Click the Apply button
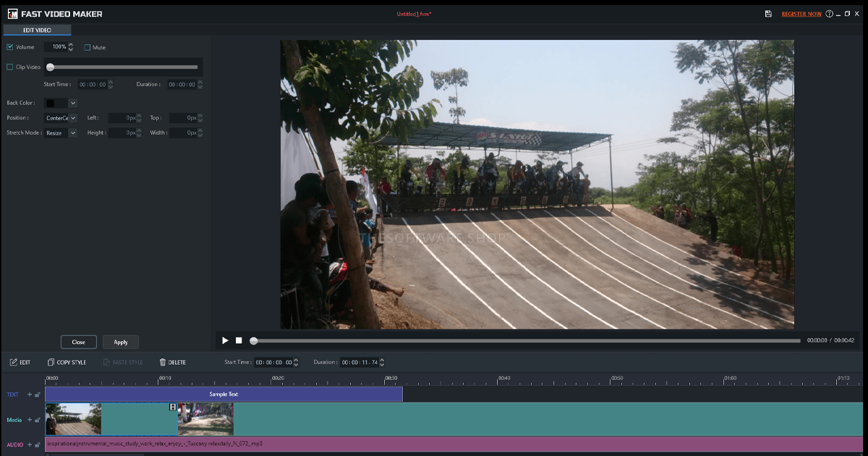 tap(120, 342)
